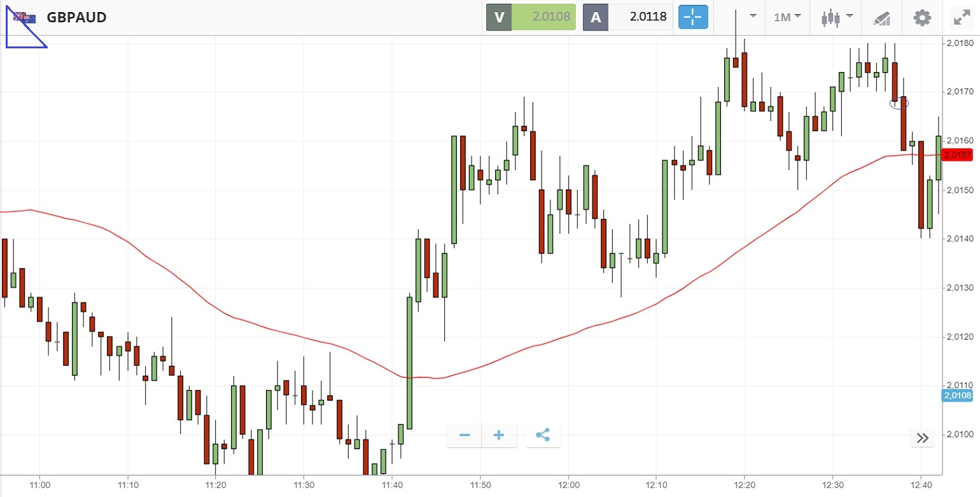Click the blue 2,0108 price marker

tap(958, 396)
